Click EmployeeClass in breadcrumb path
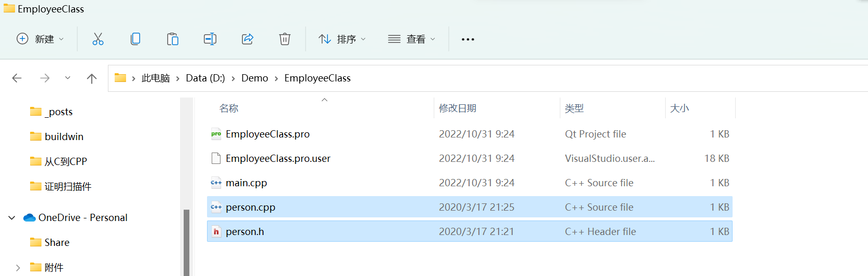 click(x=318, y=78)
